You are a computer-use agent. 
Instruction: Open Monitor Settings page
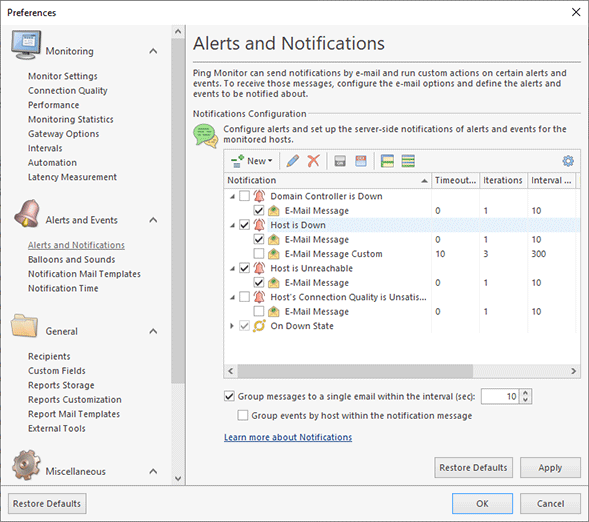point(63,76)
